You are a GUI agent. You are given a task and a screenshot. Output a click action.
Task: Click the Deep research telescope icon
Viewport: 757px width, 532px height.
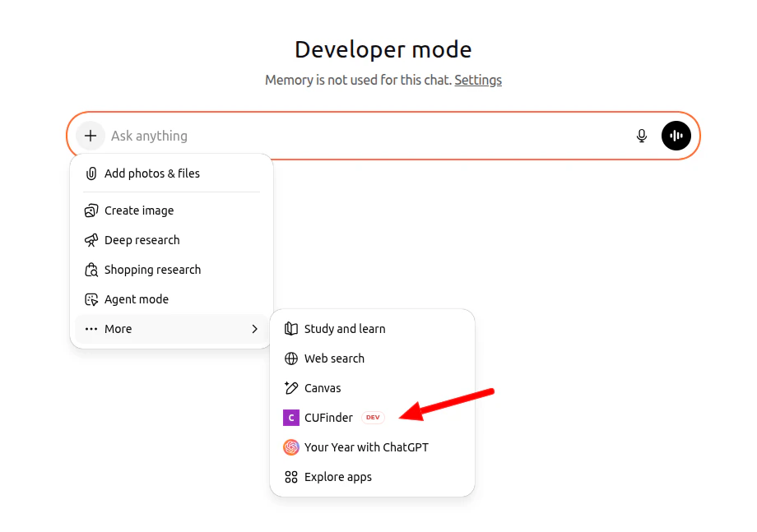[91, 240]
